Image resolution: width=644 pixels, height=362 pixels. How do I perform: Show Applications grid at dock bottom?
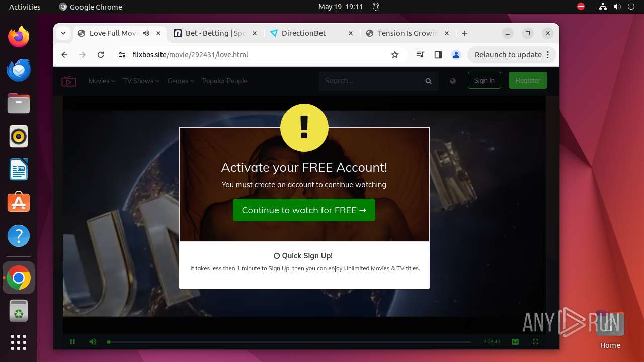point(19,342)
